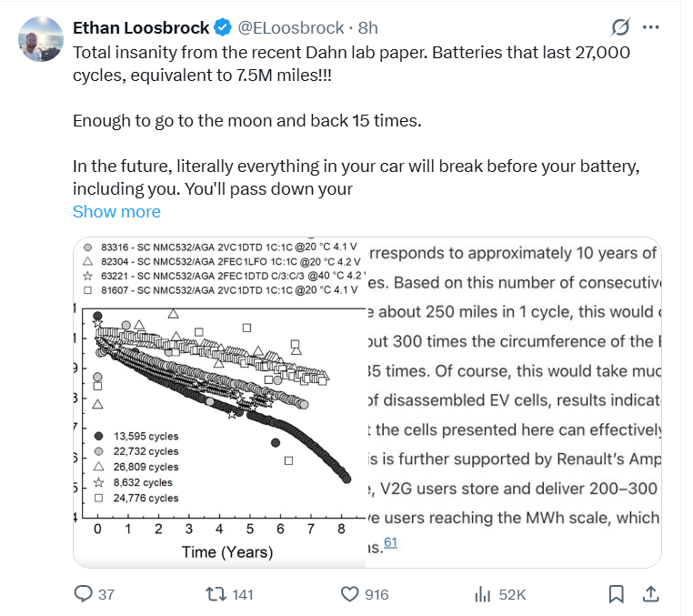
Task: Repost this post via retweet icon
Action: [x=216, y=594]
